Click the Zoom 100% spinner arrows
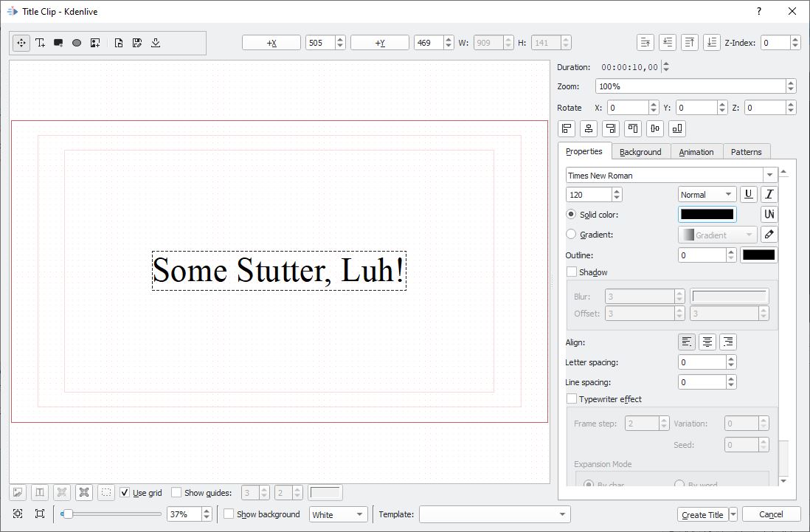Image resolution: width=810 pixels, height=532 pixels. click(791, 86)
